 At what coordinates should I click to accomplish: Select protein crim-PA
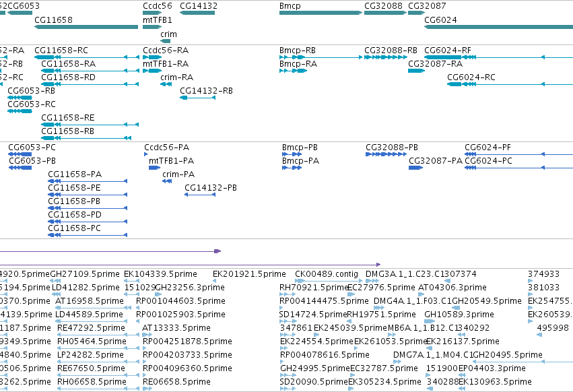point(167,181)
